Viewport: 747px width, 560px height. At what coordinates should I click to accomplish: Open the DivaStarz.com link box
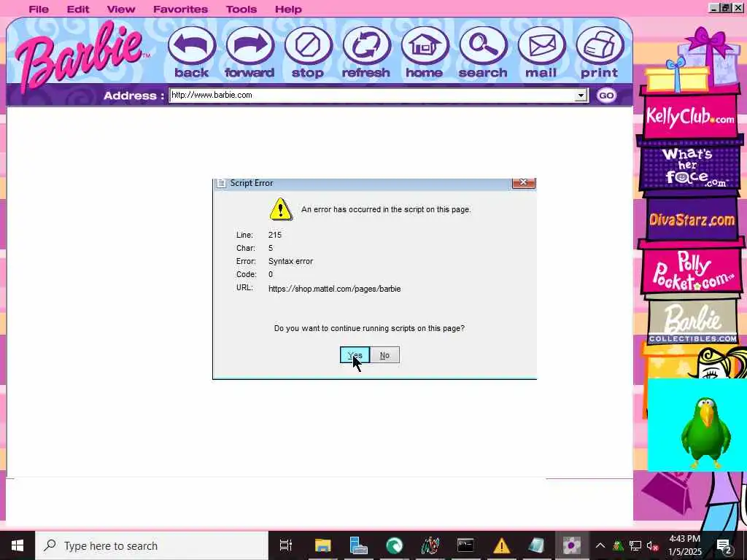pyautogui.click(x=692, y=219)
